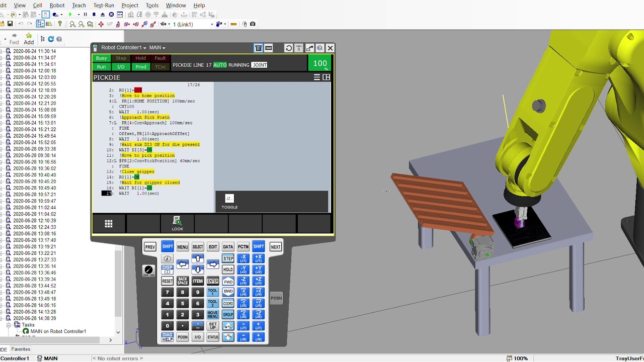Viewport: 644px width, 362px height.
Task: Toggle the Hold status indicator
Action: click(140, 58)
